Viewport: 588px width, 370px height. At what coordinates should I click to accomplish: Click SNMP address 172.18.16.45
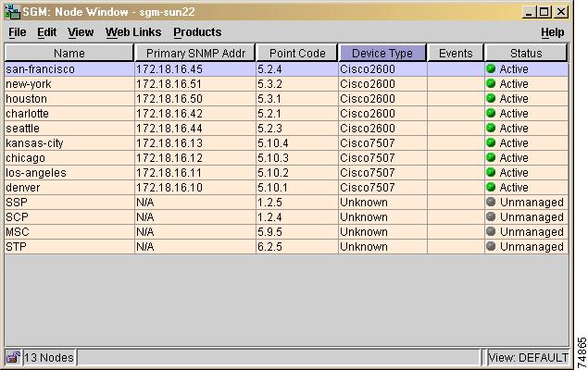(x=169, y=69)
